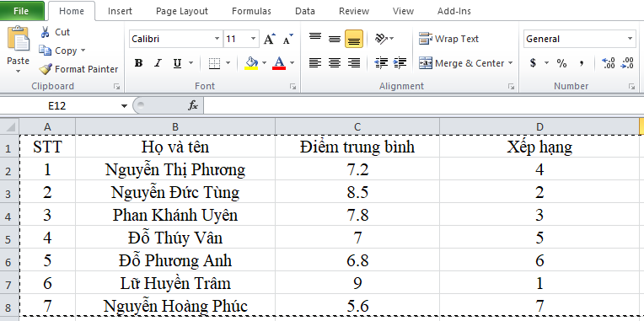This screenshot has width=644, height=321.
Task: Toggle Italic formatting
Action: pos(158,63)
